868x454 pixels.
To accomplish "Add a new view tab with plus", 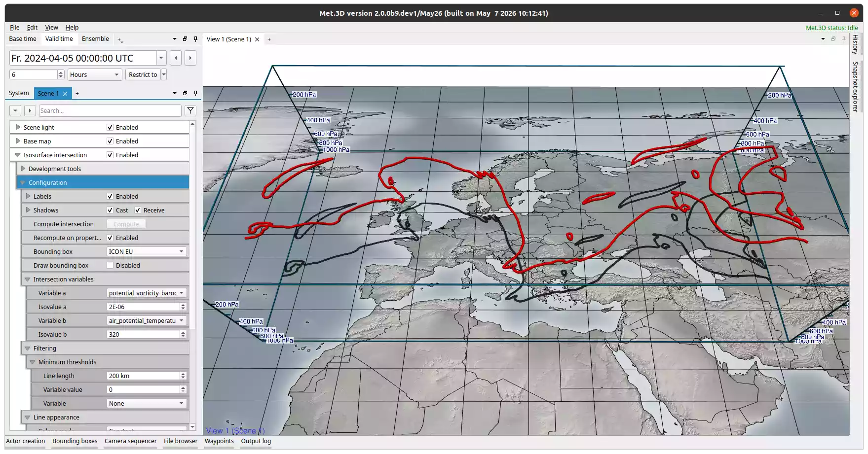I will tap(269, 39).
